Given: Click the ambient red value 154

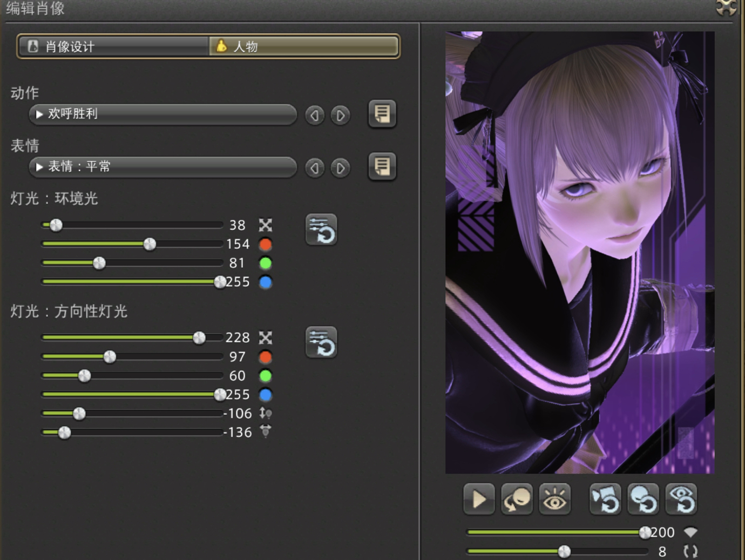Looking at the screenshot, I should pos(238,244).
